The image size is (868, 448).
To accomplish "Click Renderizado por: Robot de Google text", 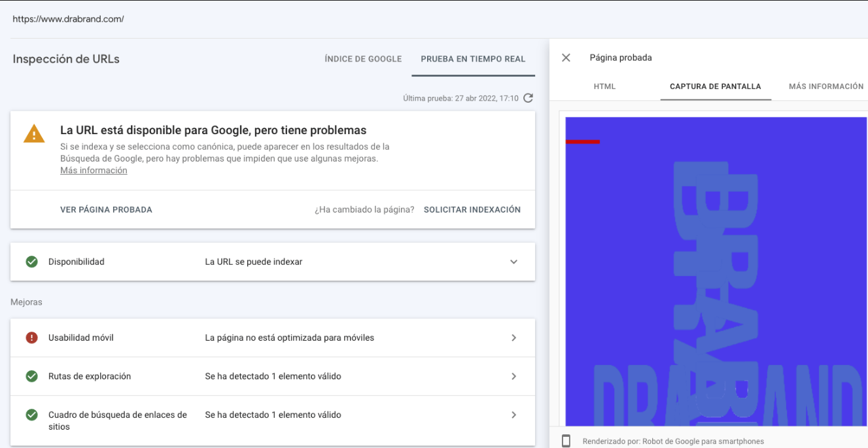I will [673, 441].
